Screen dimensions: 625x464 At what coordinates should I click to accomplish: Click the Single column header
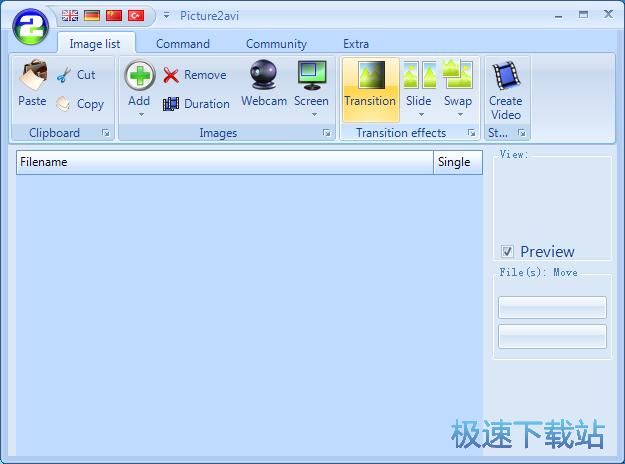pyautogui.click(x=458, y=162)
